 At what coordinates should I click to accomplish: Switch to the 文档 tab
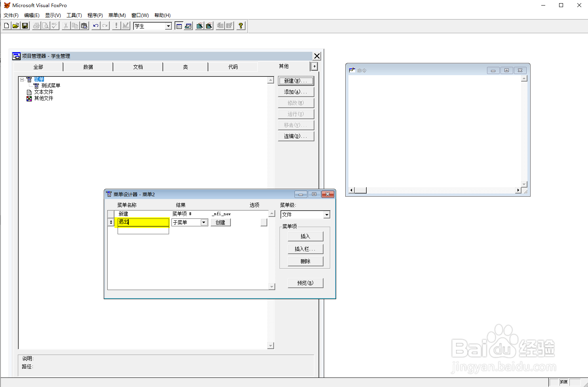(x=138, y=67)
